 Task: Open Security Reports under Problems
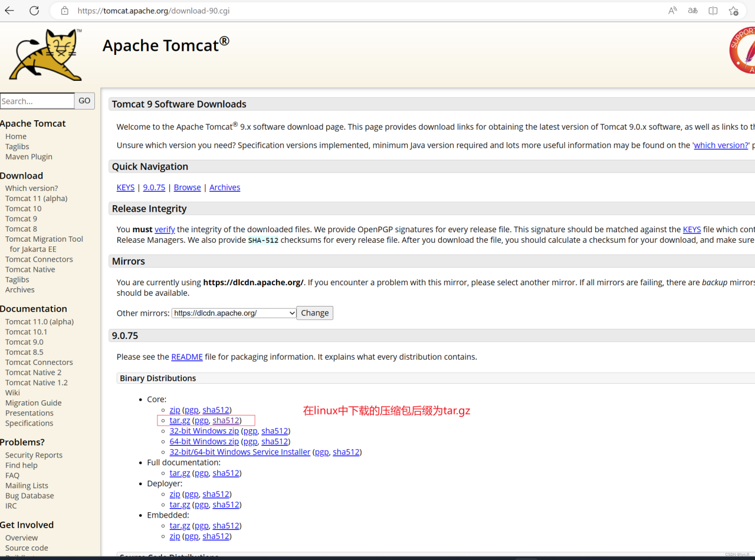[34, 455]
